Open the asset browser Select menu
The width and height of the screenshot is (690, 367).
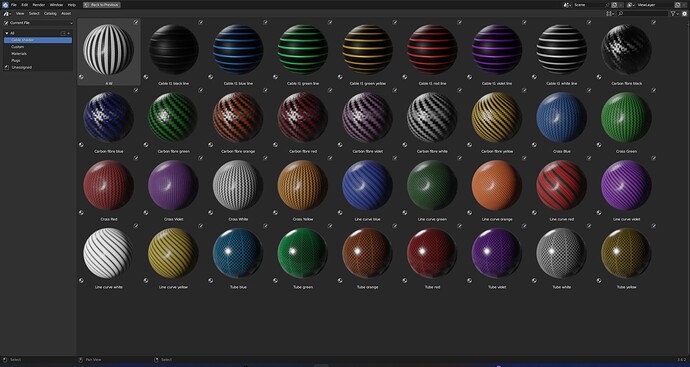click(x=34, y=14)
